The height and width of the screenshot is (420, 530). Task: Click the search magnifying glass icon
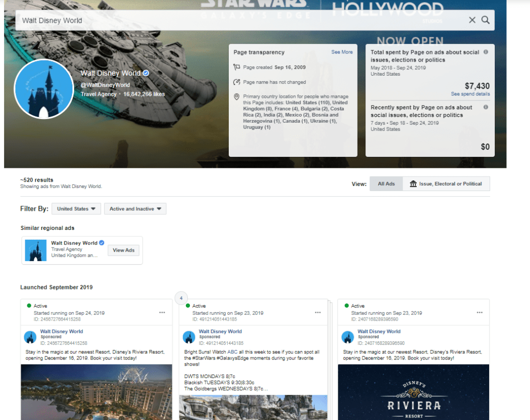(x=485, y=20)
